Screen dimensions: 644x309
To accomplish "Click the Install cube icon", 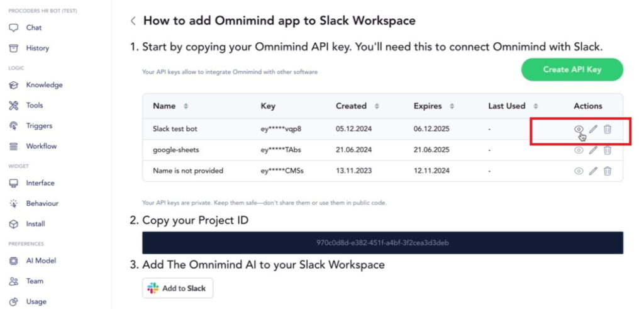I will coord(14,224).
